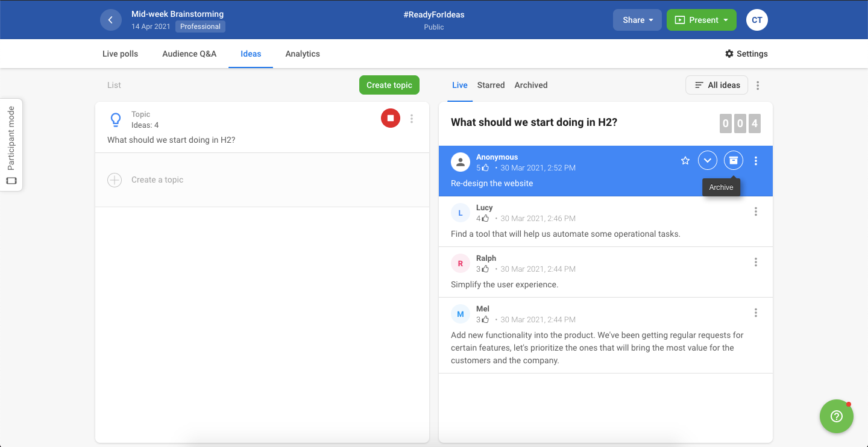Viewport: 868px width, 447px height.
Task: Click the Anonymous user avatar
Action: coord(461,162)
